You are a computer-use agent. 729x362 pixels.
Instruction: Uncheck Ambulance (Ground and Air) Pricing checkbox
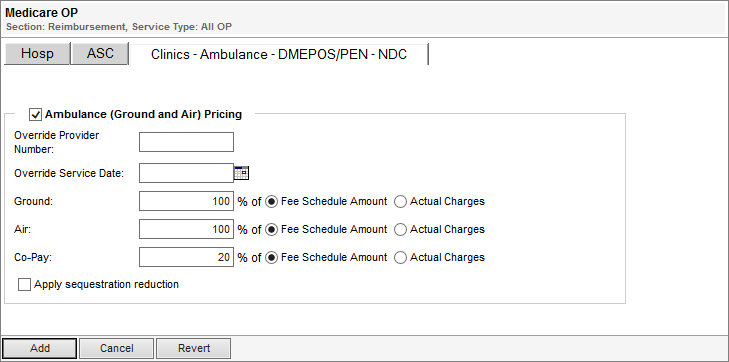coord(35,114)
